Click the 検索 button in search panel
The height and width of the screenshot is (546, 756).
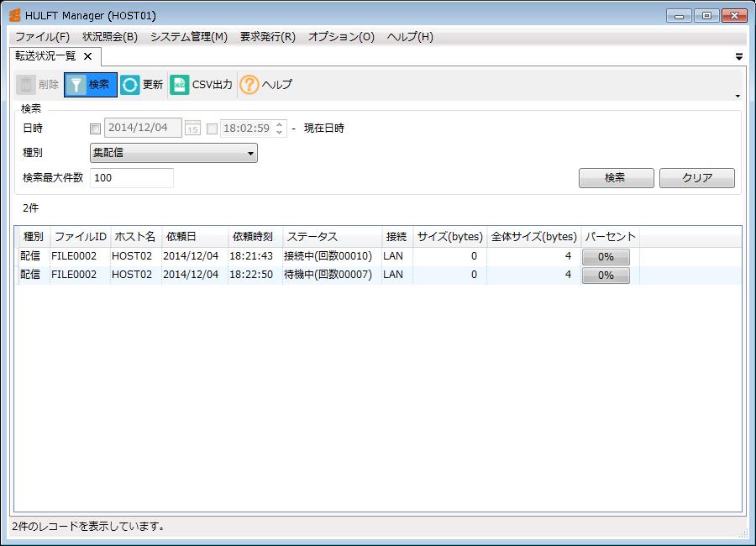pos(617,178)
